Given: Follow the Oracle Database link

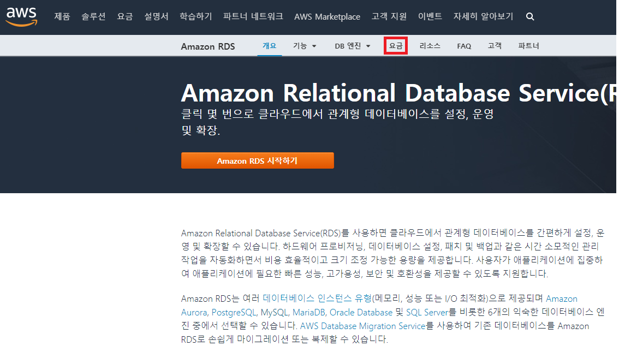Looking at the screenshot, I should pyautogui.click(x=361, y=312).
